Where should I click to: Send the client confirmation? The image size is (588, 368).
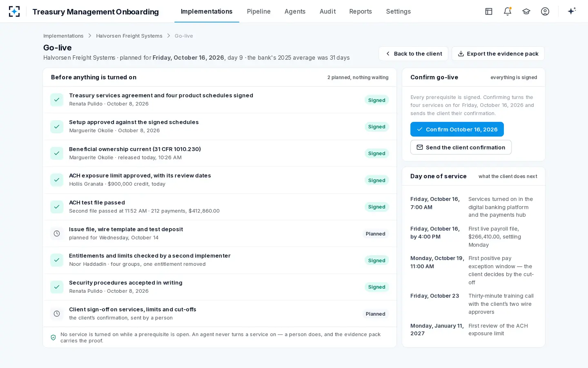pos(461,147)
